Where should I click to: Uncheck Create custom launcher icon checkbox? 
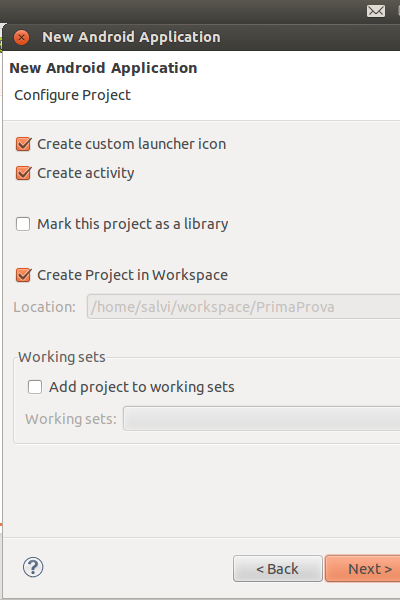[x=23, y=144]
